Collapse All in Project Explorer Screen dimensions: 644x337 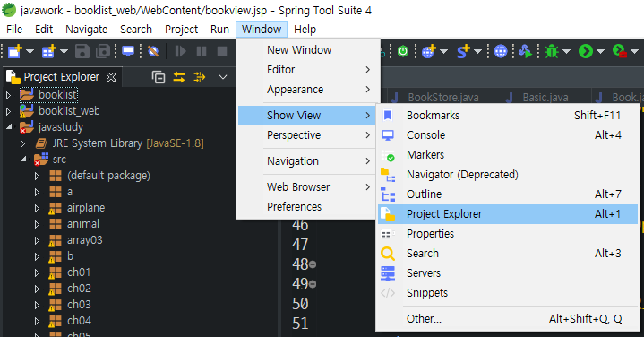click(159, 77)
